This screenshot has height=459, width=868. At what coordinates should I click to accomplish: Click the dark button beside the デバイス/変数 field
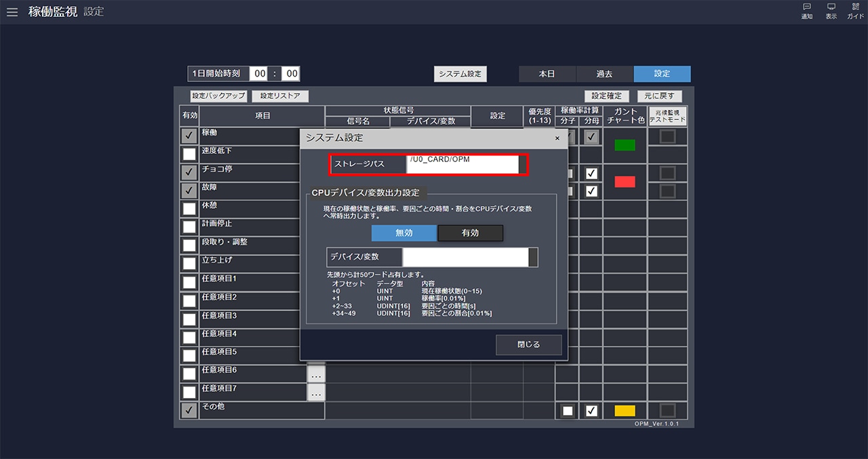533,257
